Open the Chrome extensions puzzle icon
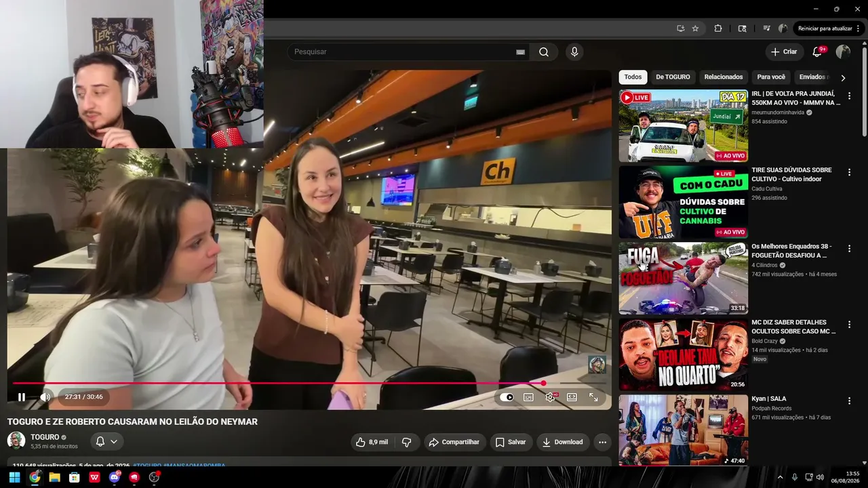The width and height of the screenshot is (868, 488). point(718,28)
